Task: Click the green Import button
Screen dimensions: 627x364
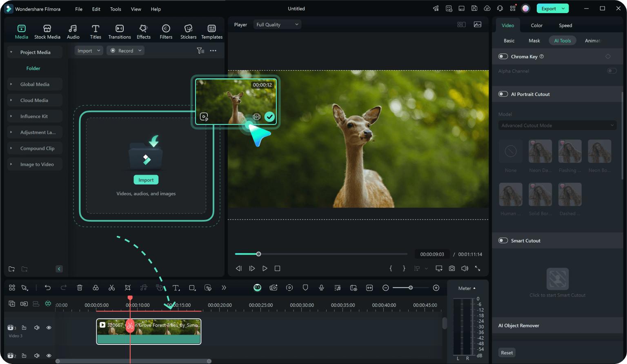Action: click(x=146, y=180)
